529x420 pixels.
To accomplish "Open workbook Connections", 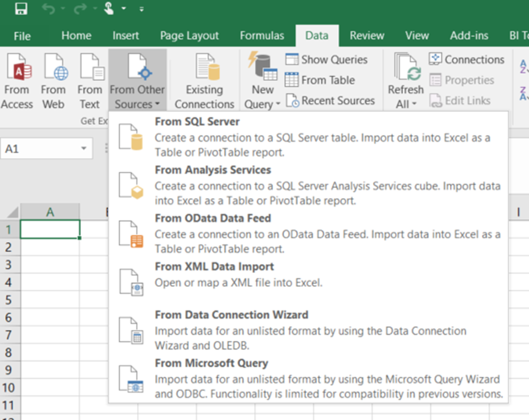I will coord(466,59).
